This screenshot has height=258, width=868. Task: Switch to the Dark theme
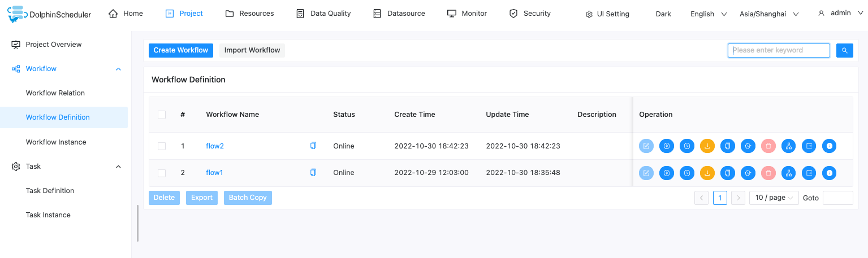[x=663, y=14]
